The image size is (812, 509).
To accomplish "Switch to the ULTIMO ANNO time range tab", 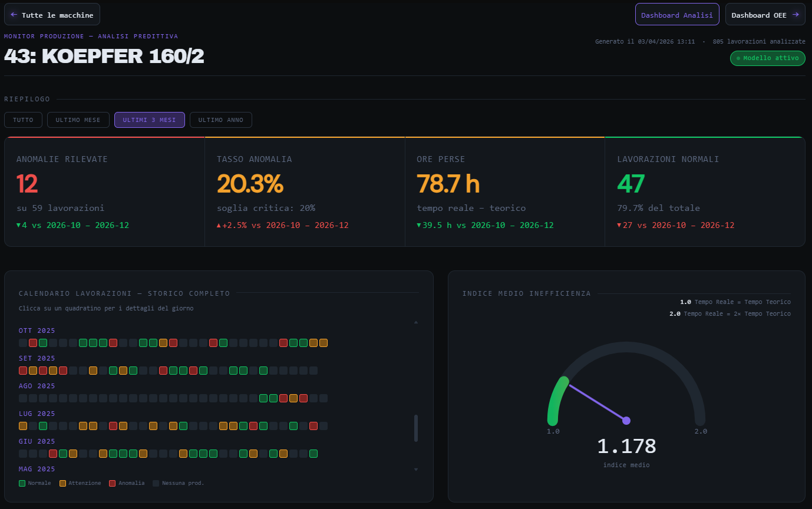I will 220,120.
